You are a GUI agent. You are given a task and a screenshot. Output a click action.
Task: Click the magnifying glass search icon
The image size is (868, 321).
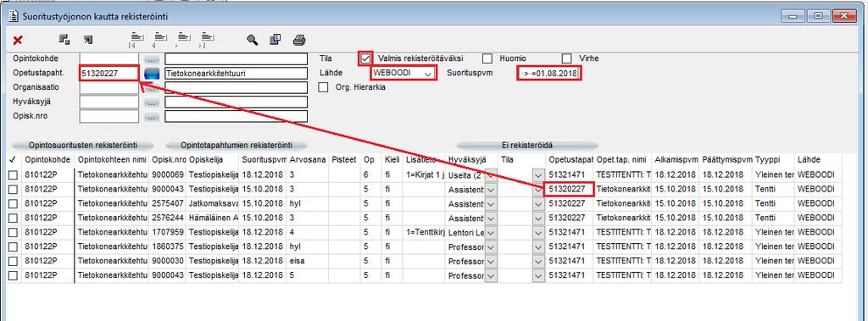click(253, 39)
